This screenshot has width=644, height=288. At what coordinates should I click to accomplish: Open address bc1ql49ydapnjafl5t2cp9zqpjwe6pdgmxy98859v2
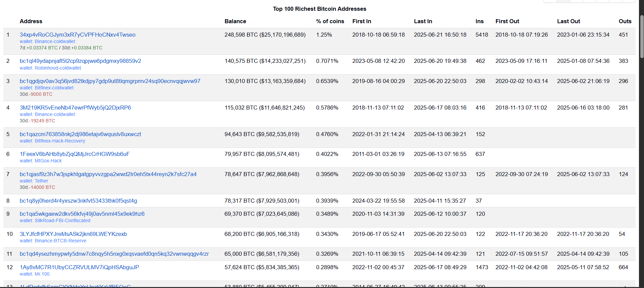coord(80,61)
